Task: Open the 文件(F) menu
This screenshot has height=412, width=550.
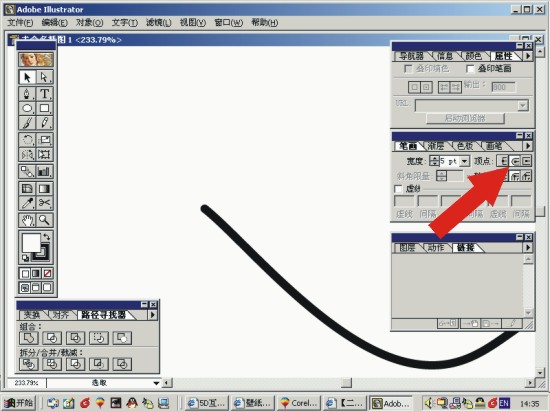Action: click(20, 23)
